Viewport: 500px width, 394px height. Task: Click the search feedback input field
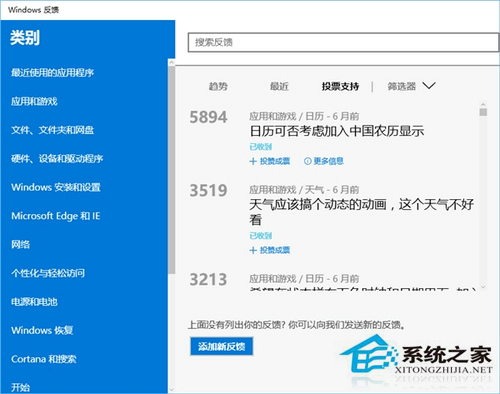[343, 42]
